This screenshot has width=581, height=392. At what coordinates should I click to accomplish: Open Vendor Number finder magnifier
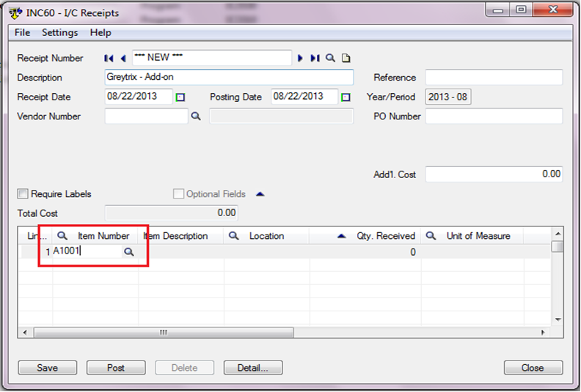pyautogui.click(x=196, y=117)
